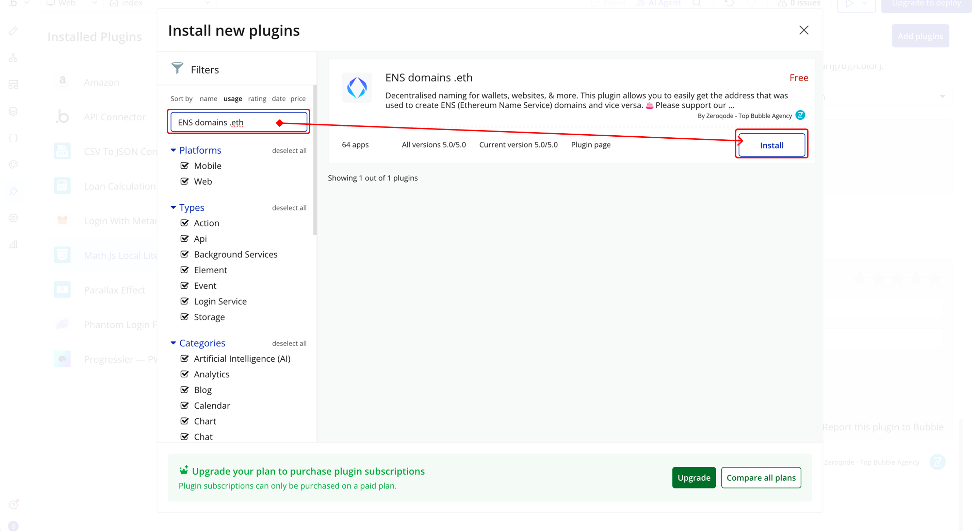This screenshot has height=531, width=980.
Task: Open the Settings gear icon in sidebar
Action: pos(13,218)
